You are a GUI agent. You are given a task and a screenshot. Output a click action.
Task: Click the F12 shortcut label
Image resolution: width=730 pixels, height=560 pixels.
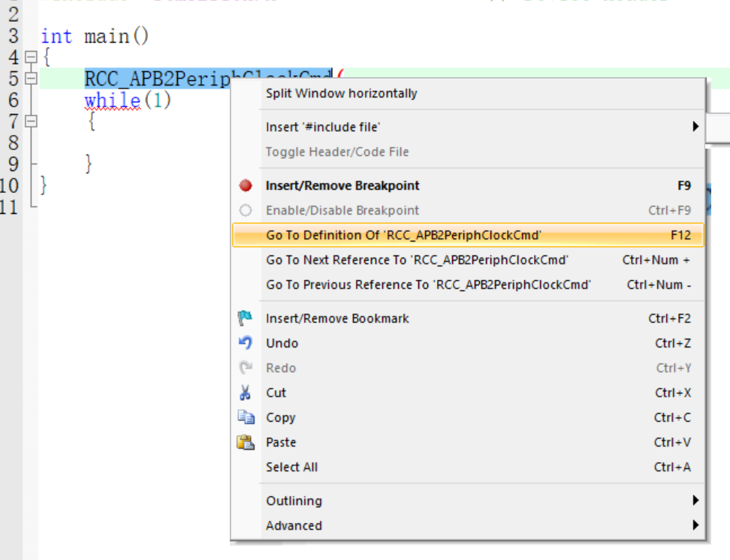pyautogui.click(x=680, y=235)
